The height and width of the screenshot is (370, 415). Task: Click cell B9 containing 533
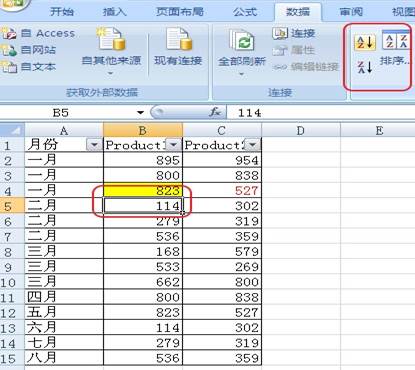143,267
